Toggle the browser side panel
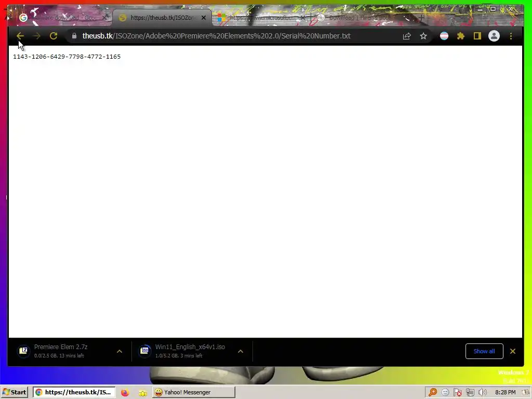The width and height of the screenshot is (532, 399). click(x=477, y=36)
